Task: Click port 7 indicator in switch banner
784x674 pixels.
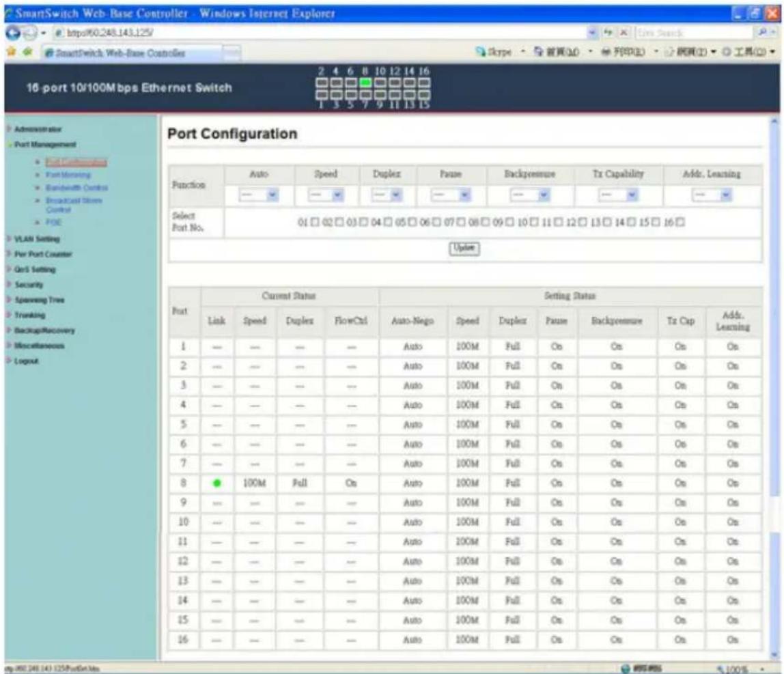Action: point(365,94)
